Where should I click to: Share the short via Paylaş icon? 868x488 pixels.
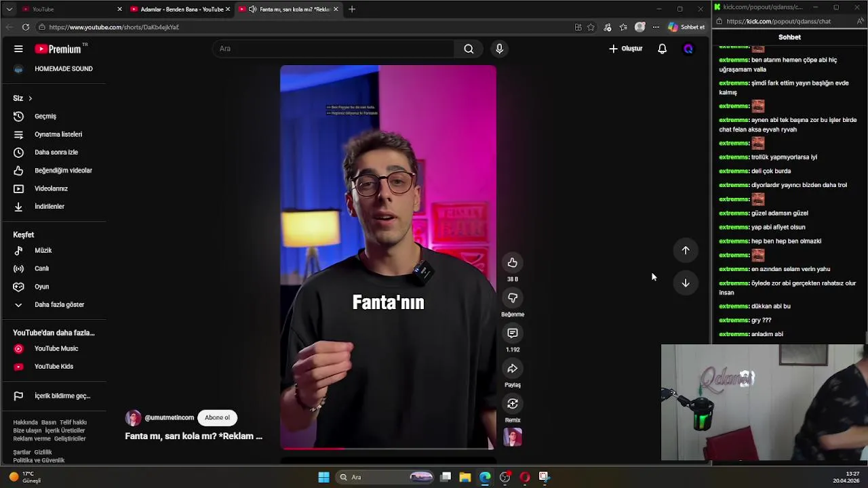[513, 369]
